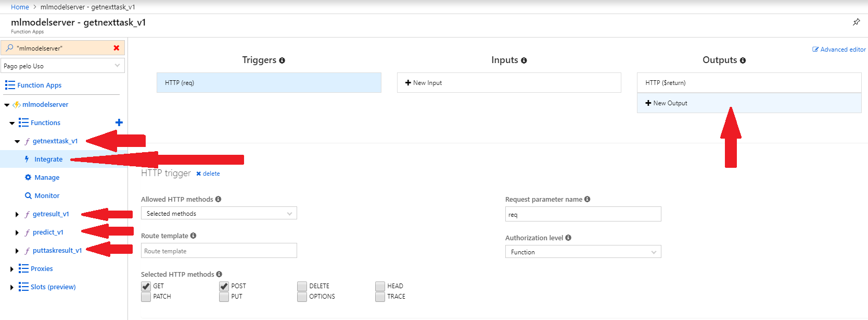Collapse the Functions tree node
868x320 pixels.
coord(12,123)
